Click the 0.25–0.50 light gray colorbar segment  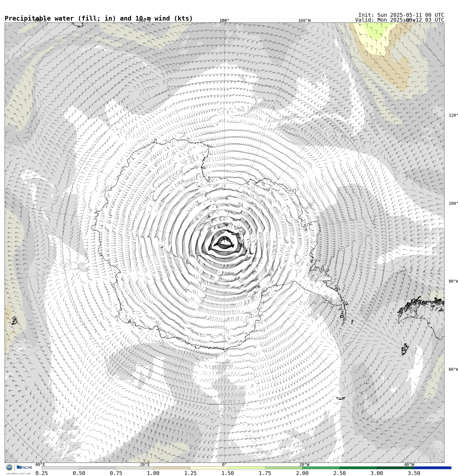(x=60, y=468)
